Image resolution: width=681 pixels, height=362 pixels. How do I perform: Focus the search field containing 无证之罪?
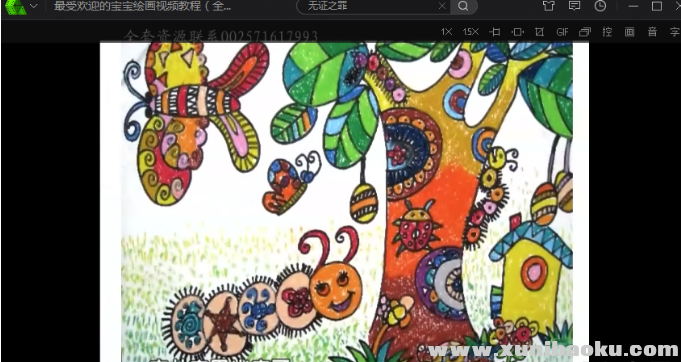click(x=369, y=6)
